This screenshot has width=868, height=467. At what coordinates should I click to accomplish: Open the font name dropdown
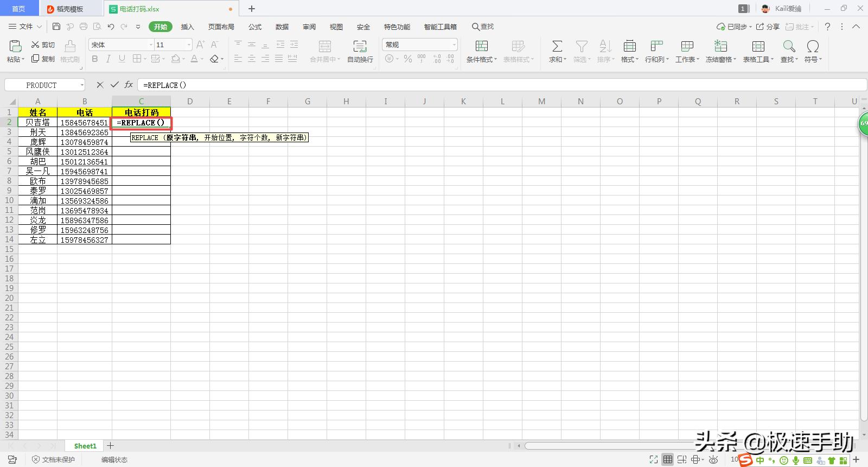click(x=151, y=45)
